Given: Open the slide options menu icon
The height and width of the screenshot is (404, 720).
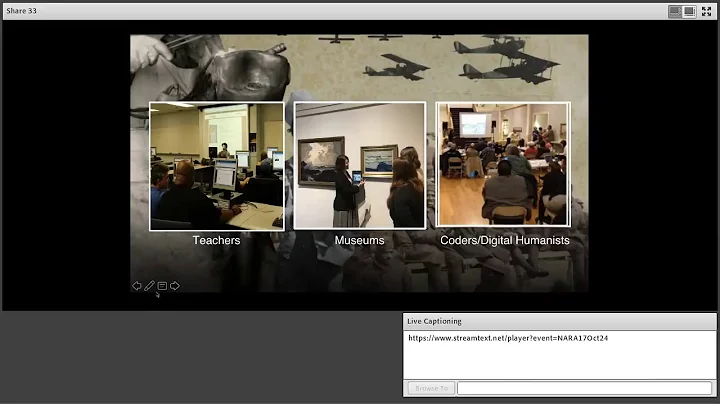Looking at the screenshot, I should click(162, 286).
